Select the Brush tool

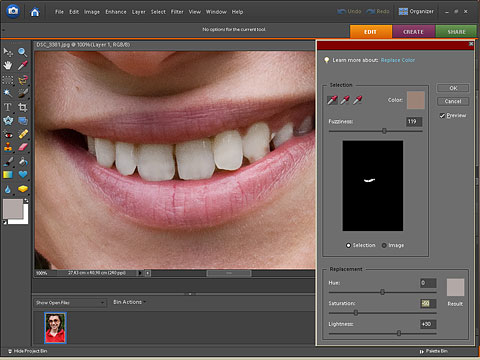point(8,162)
